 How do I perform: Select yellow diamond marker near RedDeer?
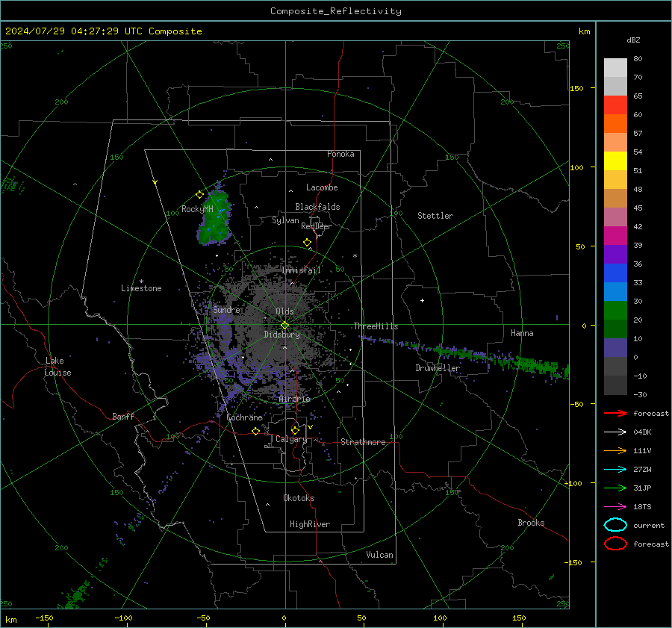[308, 243]
